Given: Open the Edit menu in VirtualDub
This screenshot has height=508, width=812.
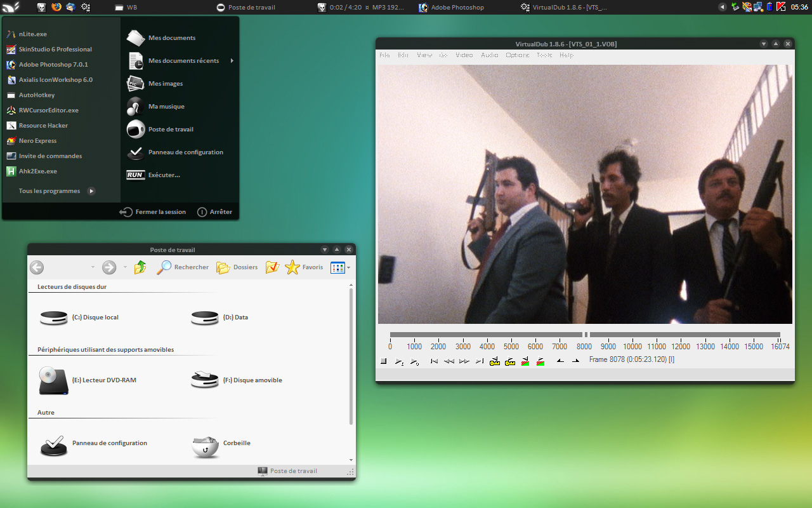Looking at the screenshot, I should click(403, 55).
